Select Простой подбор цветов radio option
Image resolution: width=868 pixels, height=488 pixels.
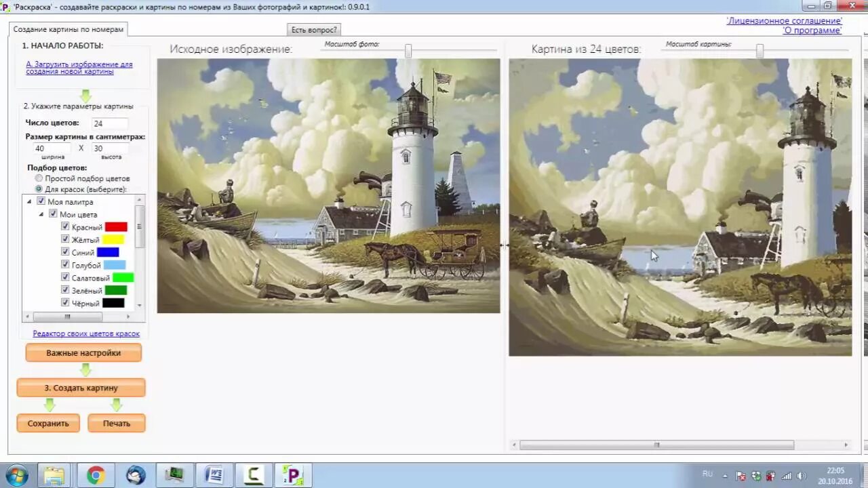(39, 178)
